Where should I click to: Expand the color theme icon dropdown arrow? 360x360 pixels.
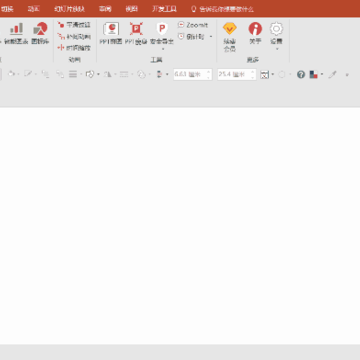tap(322, 74)
